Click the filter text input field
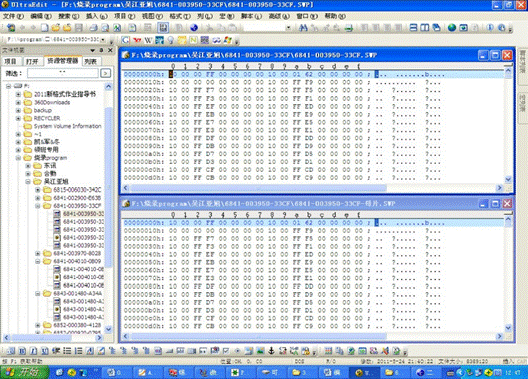This screenshot has width=528, height=379. tap(63, 73)
